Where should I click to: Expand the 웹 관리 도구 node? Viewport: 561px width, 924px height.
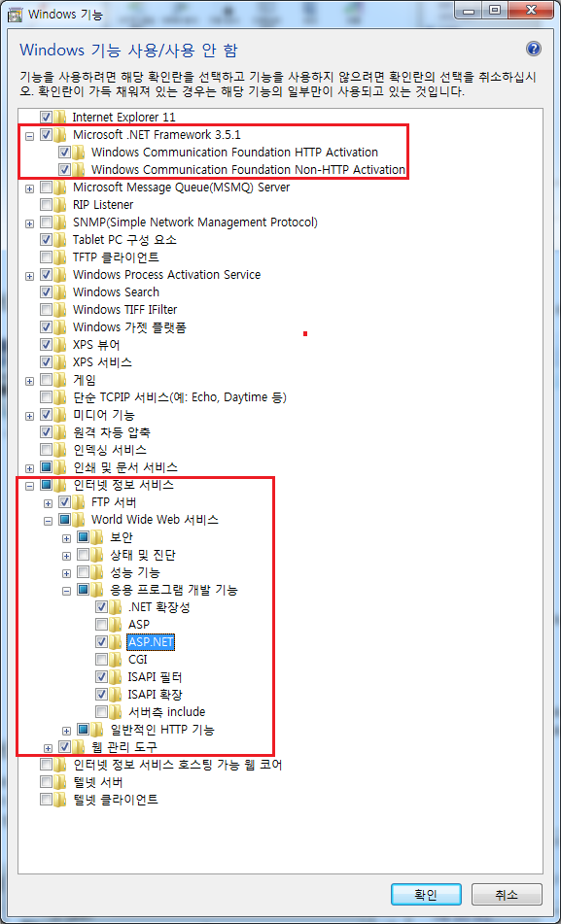(49, 748)
